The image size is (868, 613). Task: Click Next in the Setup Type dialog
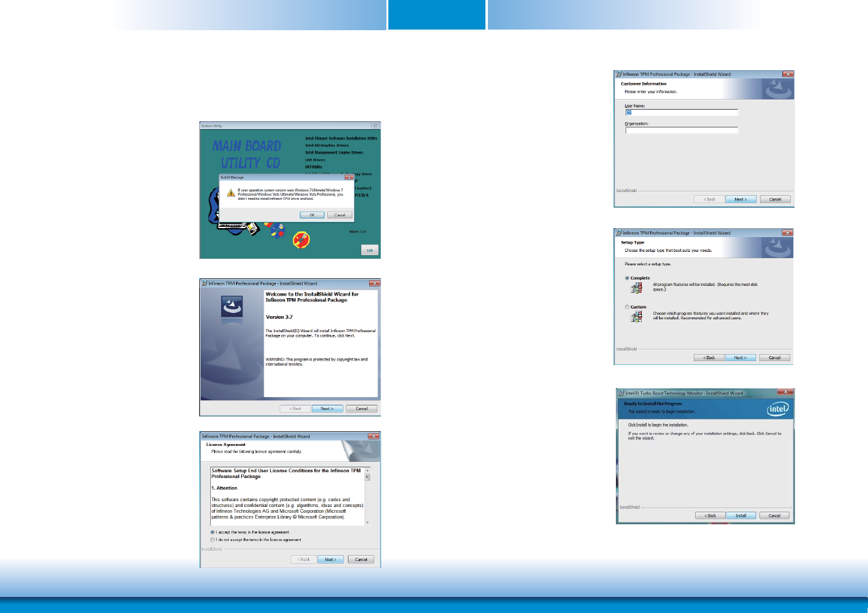pos(740,358)
